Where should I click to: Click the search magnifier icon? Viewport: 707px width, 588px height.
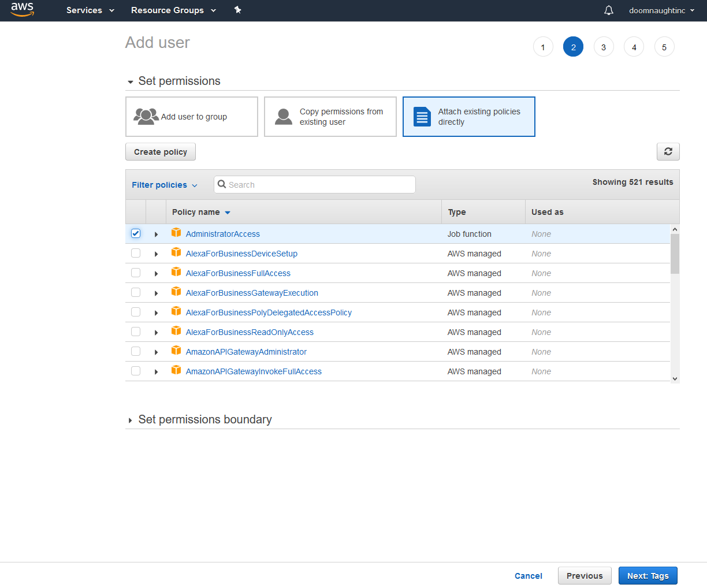click(x=222, y=185)
